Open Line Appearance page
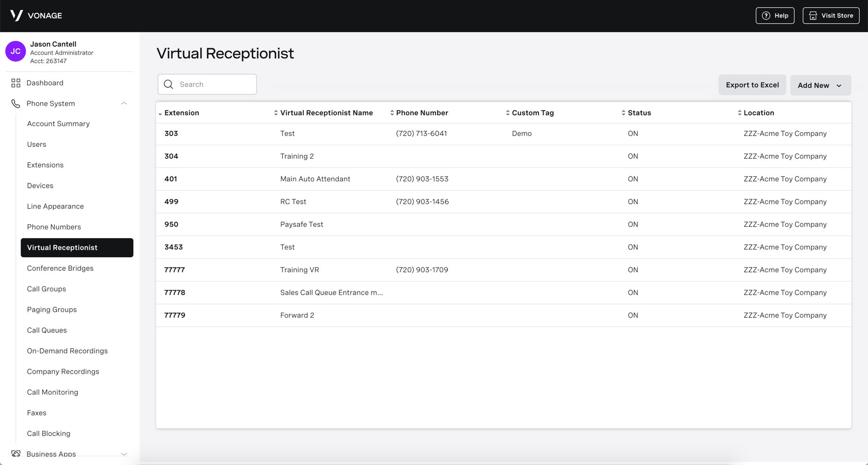The image size is (868, 465). tap(55, 206)
